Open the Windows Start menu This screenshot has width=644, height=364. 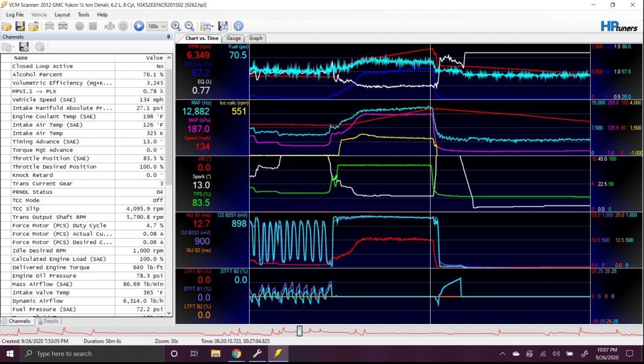10,354
